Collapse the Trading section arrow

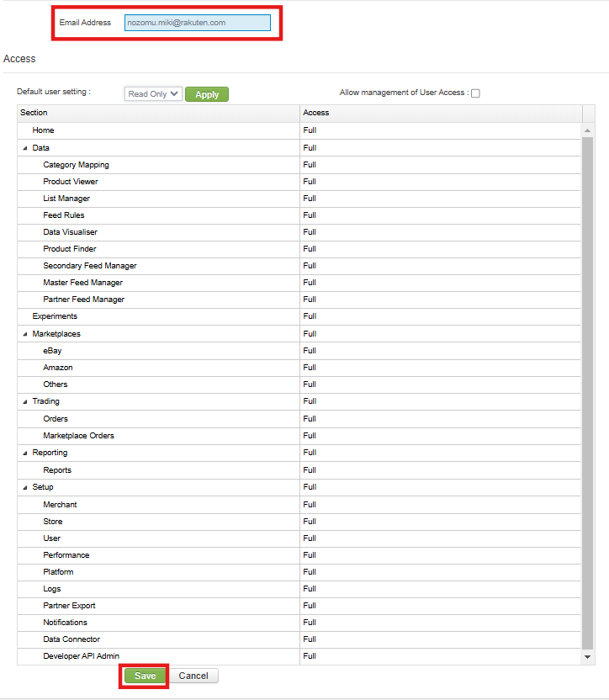pos(25,402)
